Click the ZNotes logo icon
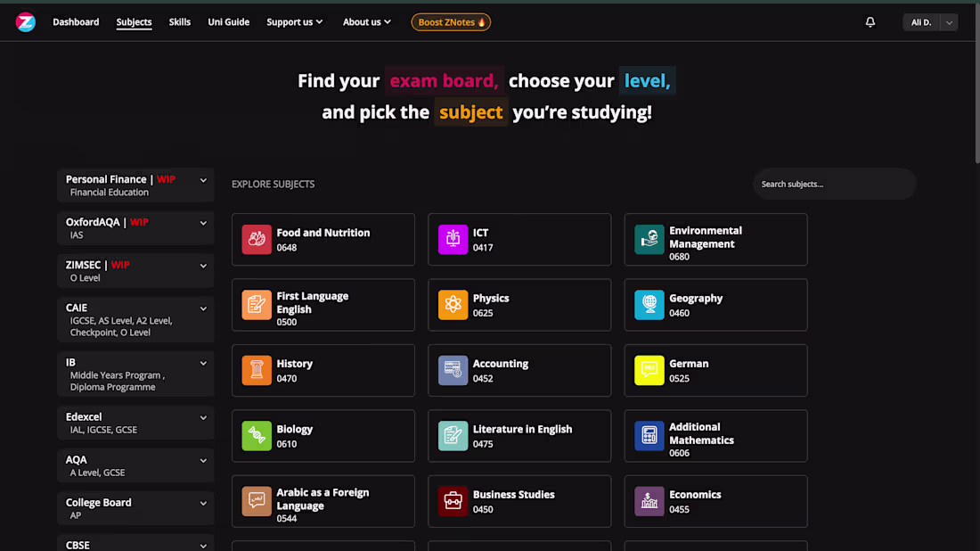This screenshot has width=980, height=551. (x=26, y=22)
